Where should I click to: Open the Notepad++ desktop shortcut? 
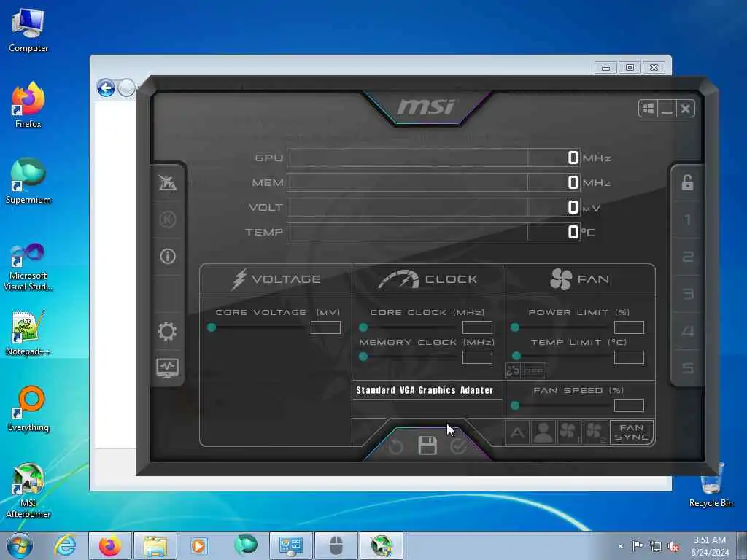28,333
